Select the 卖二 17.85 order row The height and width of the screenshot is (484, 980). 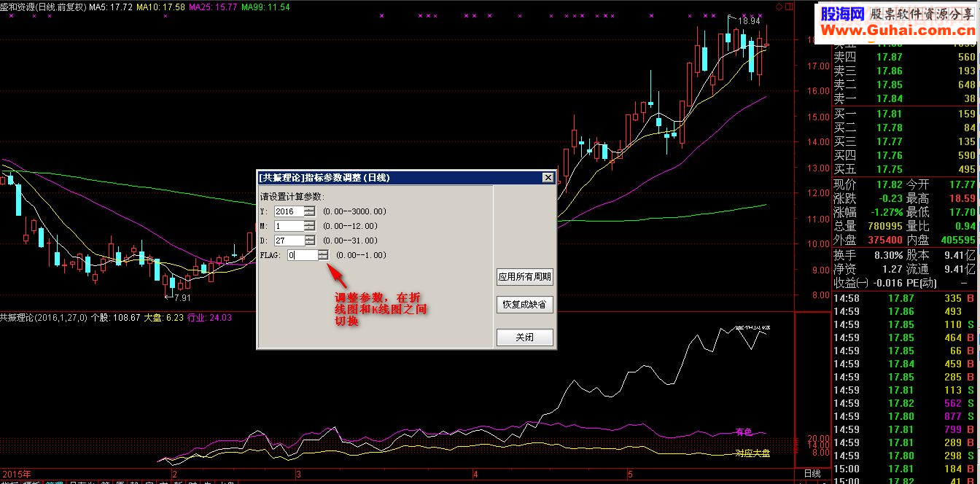(x=904, y=85)
